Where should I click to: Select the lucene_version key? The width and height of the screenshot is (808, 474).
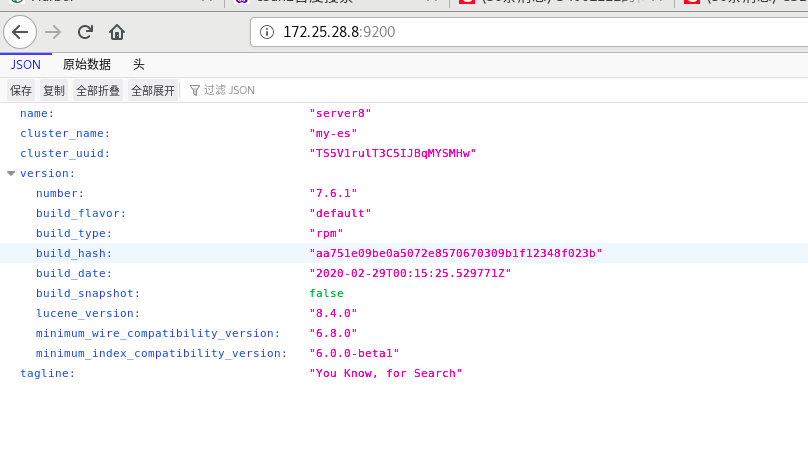click(x=88, y=313)
